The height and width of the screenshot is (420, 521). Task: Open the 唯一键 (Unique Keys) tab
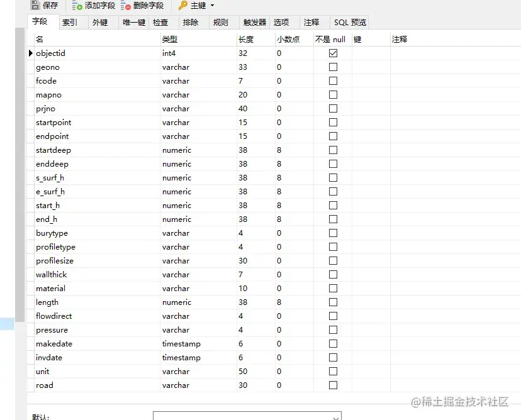[x=134, y=23]
